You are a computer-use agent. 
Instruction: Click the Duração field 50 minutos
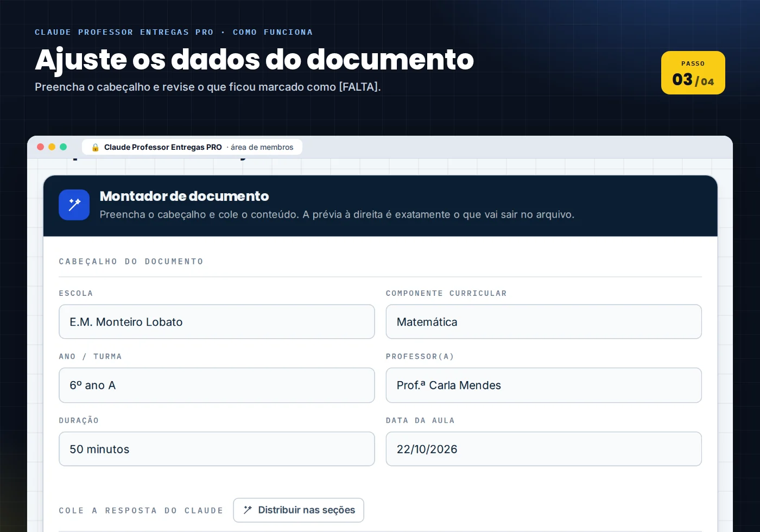click(217, 449)
